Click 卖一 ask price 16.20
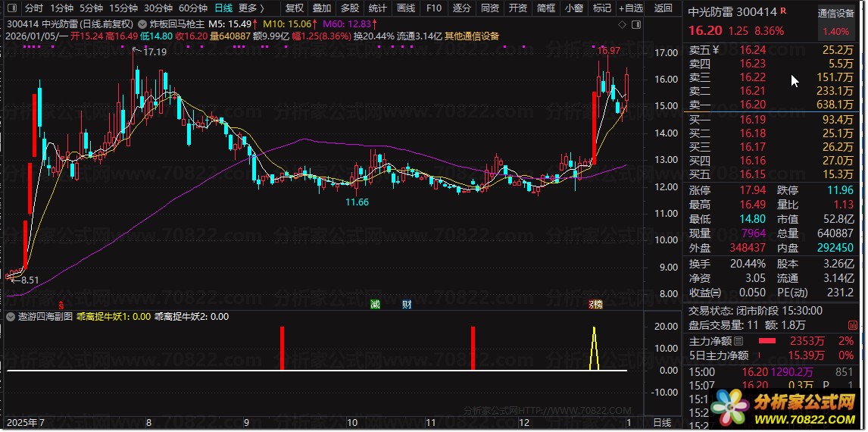Image resolution: width=868 pixels, height=432 pixels. (x=753, y=105)
